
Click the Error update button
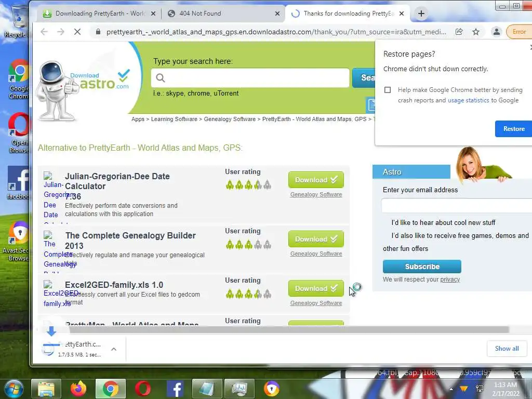coord(519,32)
